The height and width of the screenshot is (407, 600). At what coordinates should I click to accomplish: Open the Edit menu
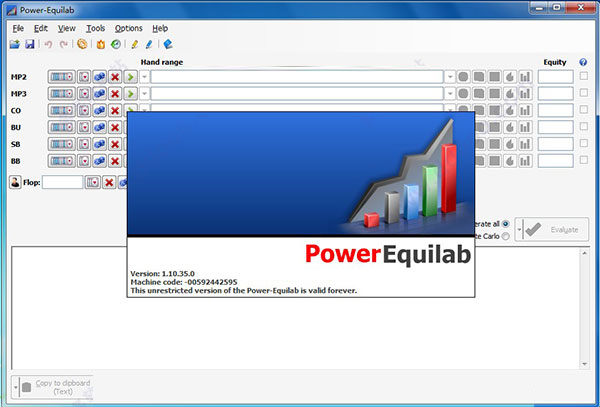(x=41, y=28)
